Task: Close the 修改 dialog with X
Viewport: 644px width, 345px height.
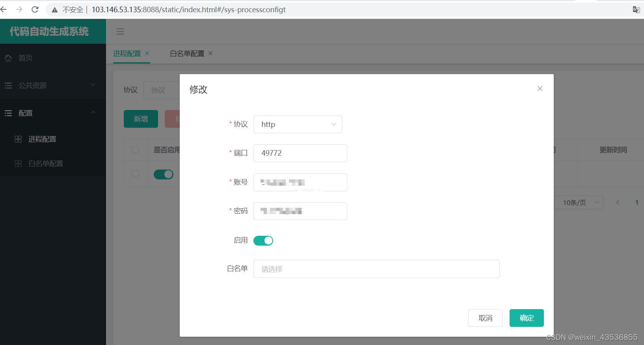Action: click(540, 89)
